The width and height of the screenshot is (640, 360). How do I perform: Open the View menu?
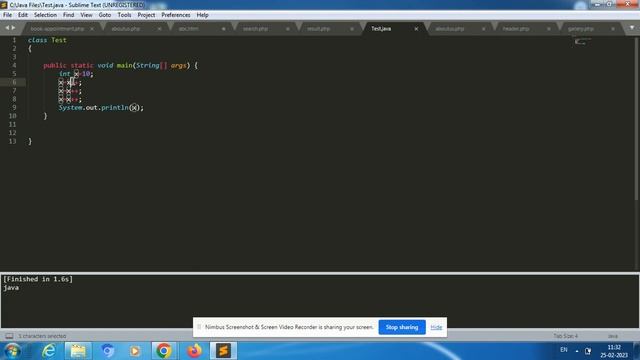click(86, 15)
